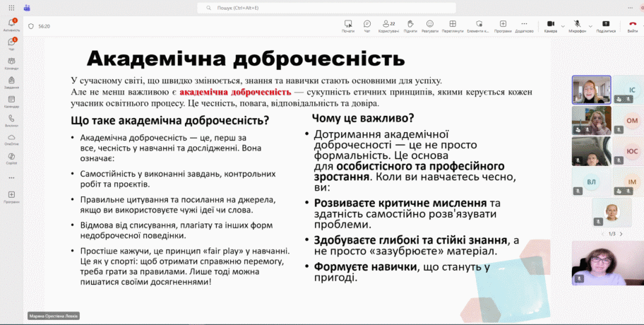Open the Chat panel in meeting toolbar
The height and width of the screenshot is (325, 644).
(x=367, y=25)
